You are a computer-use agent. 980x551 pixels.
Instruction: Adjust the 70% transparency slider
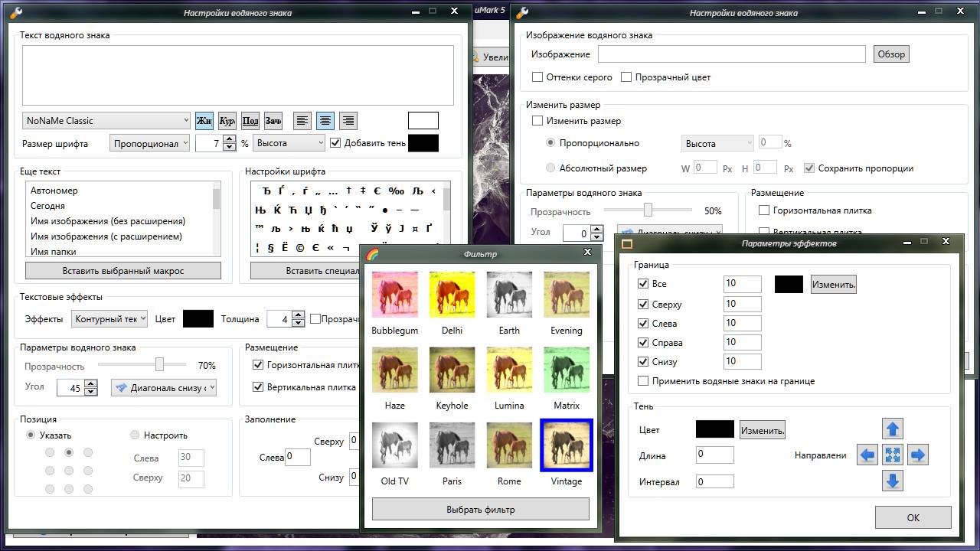pyautogui.click(x=159, y=365)
